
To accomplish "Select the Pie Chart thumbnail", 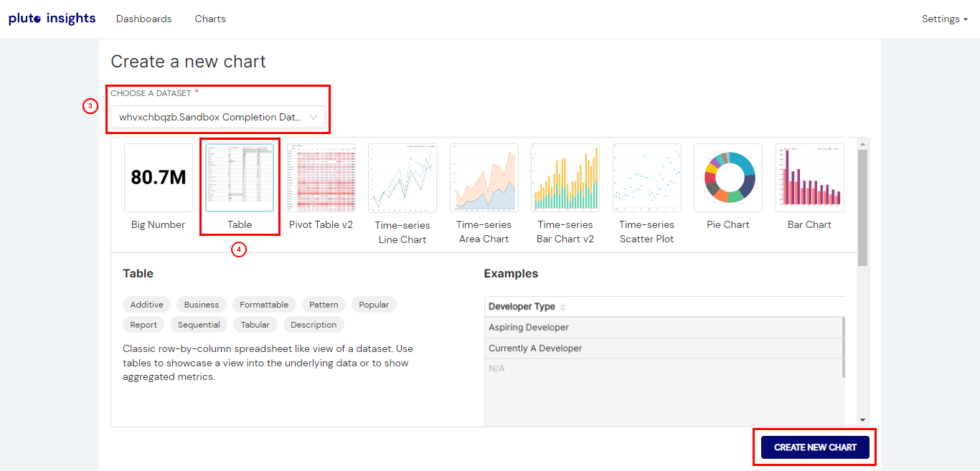I will [x=728, y=178].
